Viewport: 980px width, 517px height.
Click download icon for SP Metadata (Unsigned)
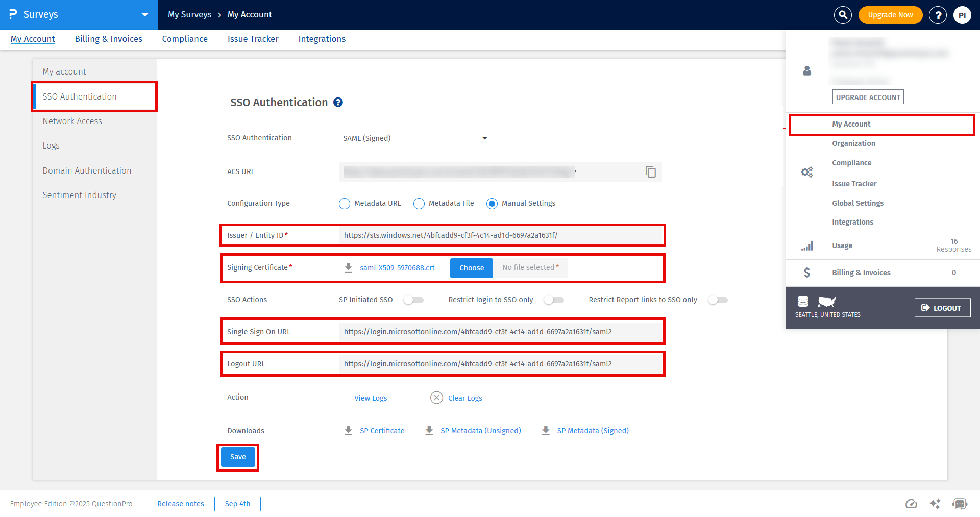(x=429, y=431)
